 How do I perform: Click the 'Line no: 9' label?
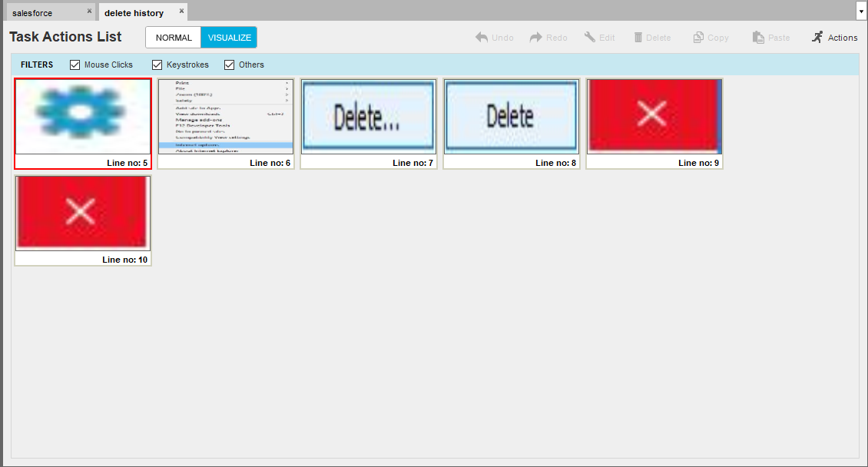698,163
